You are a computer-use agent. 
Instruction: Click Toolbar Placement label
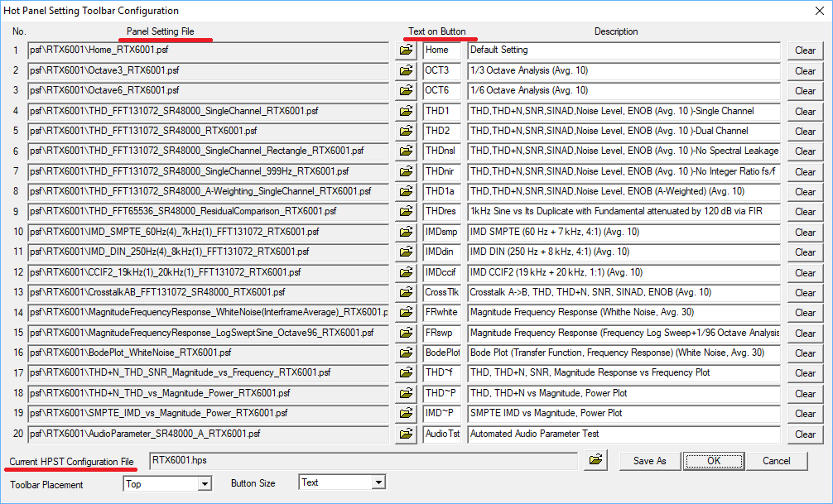tap(46, 485)
